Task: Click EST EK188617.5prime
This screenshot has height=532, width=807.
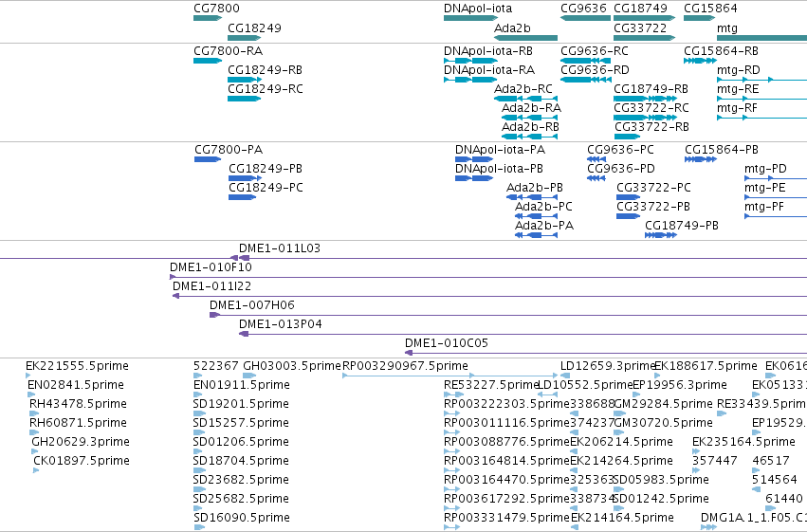Action: 657,376
